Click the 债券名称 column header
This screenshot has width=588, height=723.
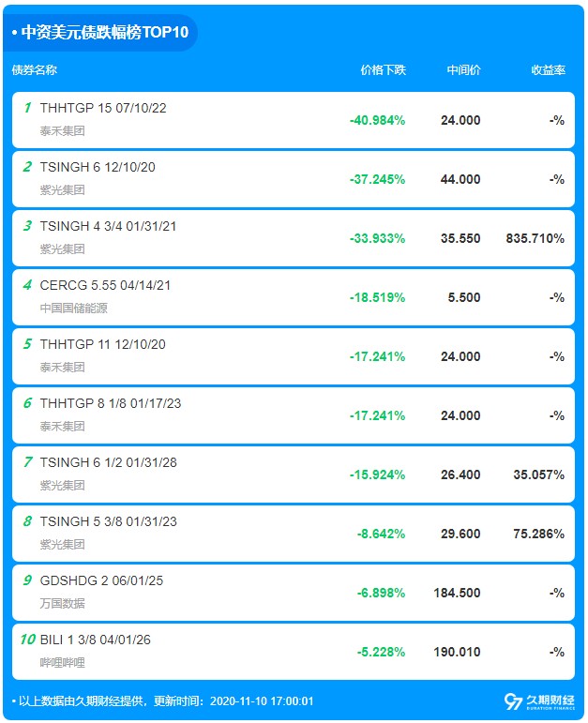tap(35, 70)
